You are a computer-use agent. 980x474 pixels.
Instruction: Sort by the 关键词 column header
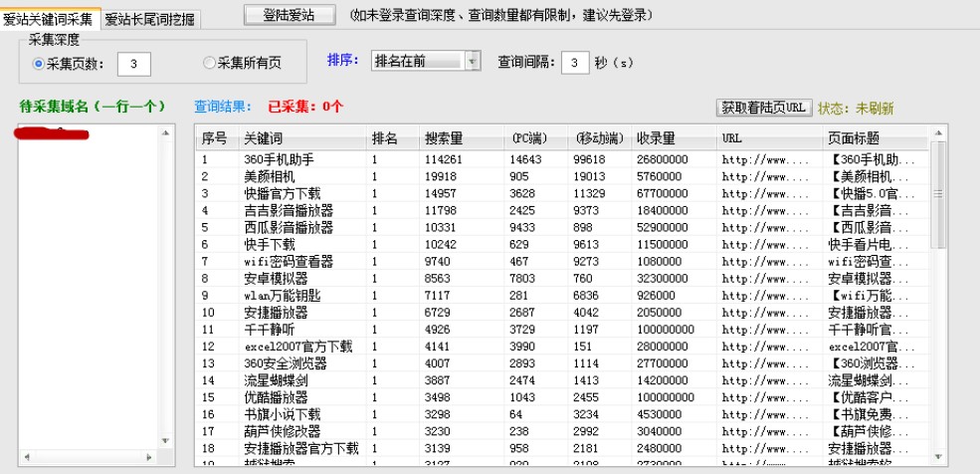pyautogui.click(x=301, y=138)
